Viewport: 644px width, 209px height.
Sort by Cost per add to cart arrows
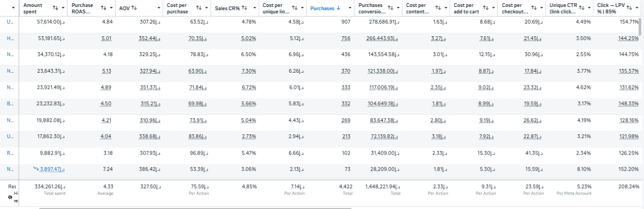click(486, 8)
